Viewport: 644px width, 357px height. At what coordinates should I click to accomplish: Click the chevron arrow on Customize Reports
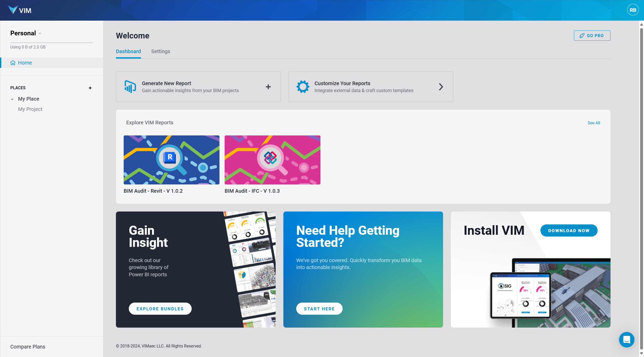[x=440, y=87]
